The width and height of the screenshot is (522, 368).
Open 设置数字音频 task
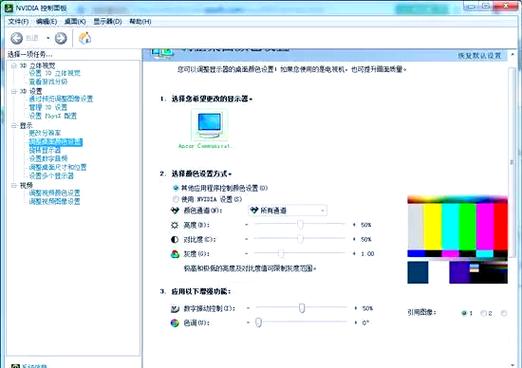(48, 158)
